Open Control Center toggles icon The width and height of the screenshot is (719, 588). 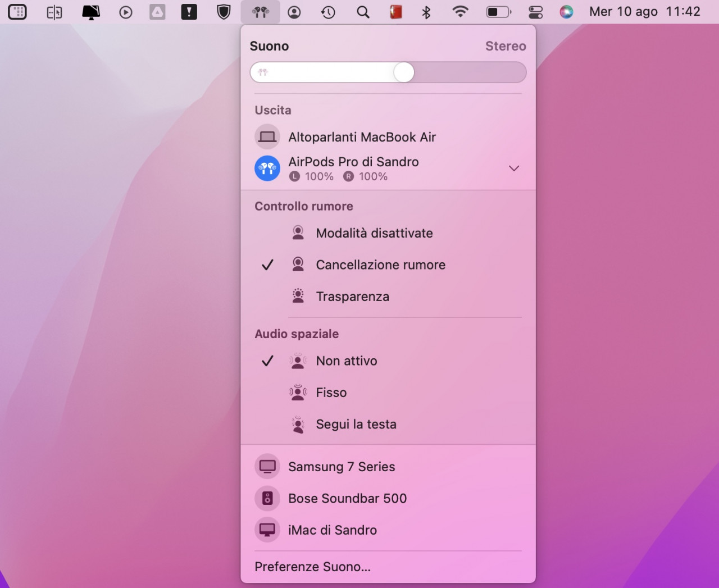pyautogui.click(x=535, y=12)
